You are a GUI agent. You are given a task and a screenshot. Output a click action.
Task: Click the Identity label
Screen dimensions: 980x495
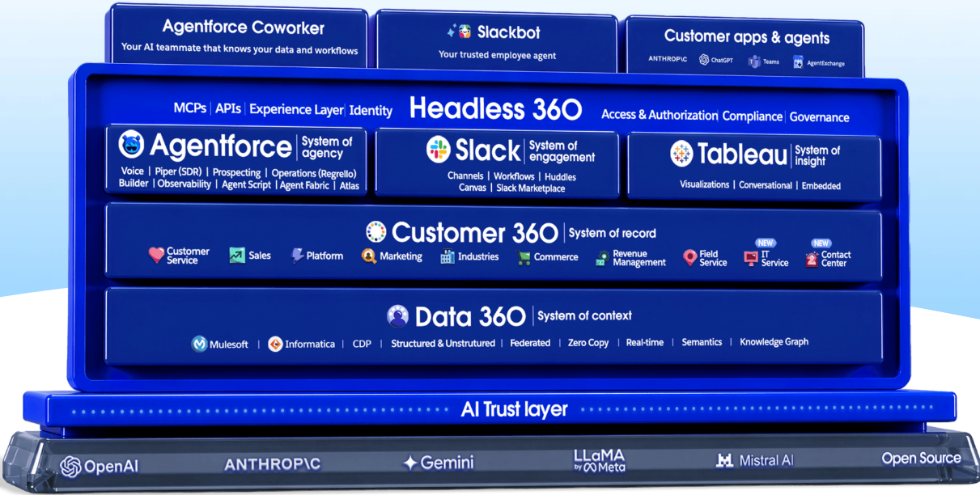[371, 111]
